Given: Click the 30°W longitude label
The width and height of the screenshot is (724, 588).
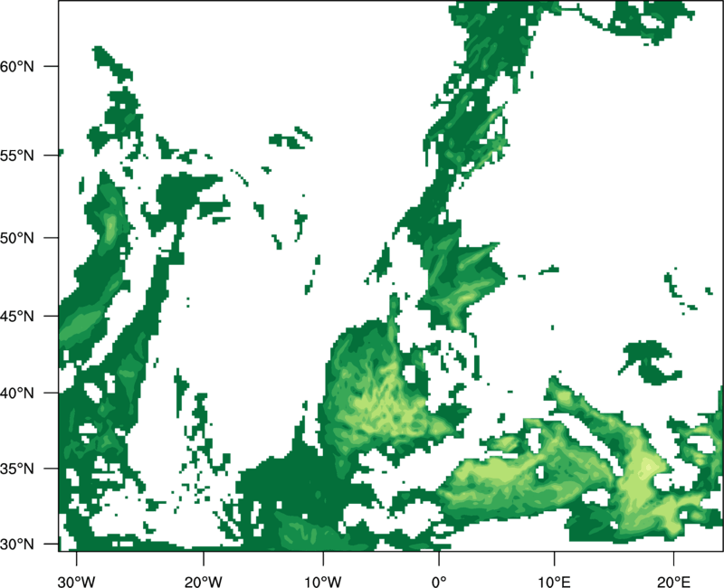Looking at the screenshot, I should point(77,582).
